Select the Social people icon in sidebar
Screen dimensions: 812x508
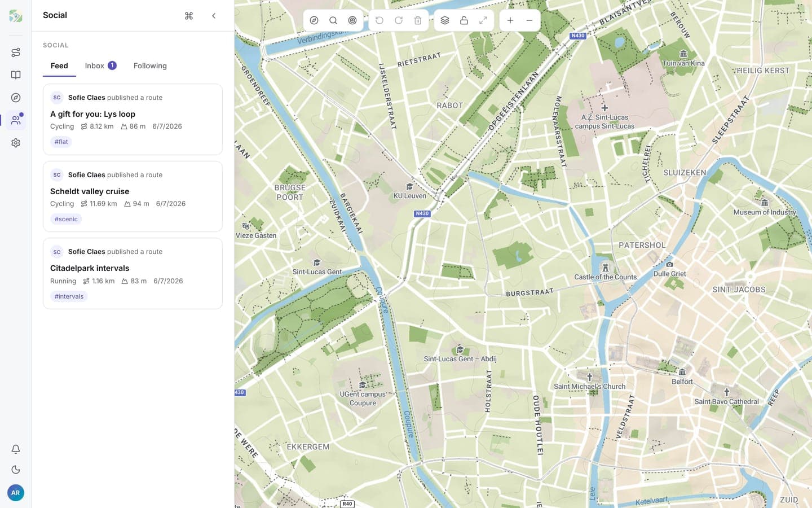16,120
